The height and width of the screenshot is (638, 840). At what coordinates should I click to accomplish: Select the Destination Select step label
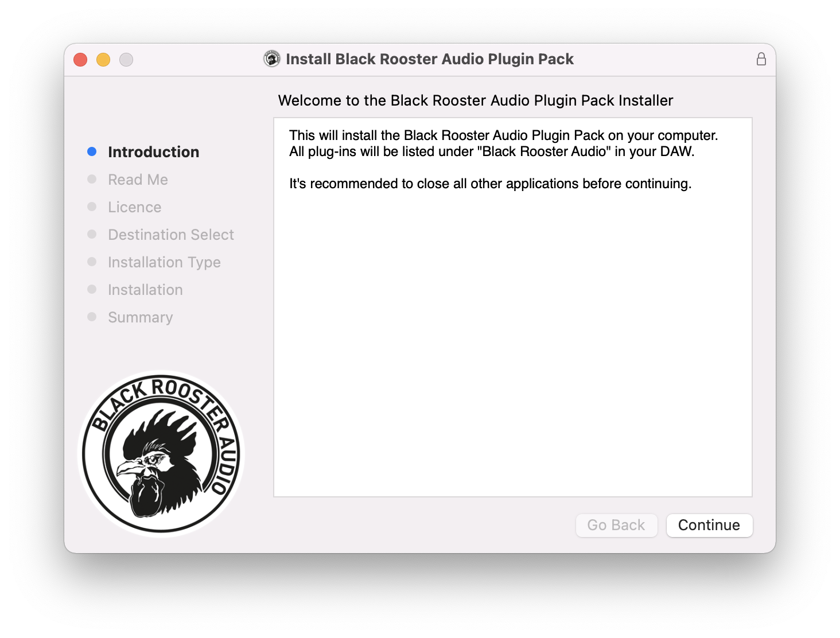[x=171, y=235]
